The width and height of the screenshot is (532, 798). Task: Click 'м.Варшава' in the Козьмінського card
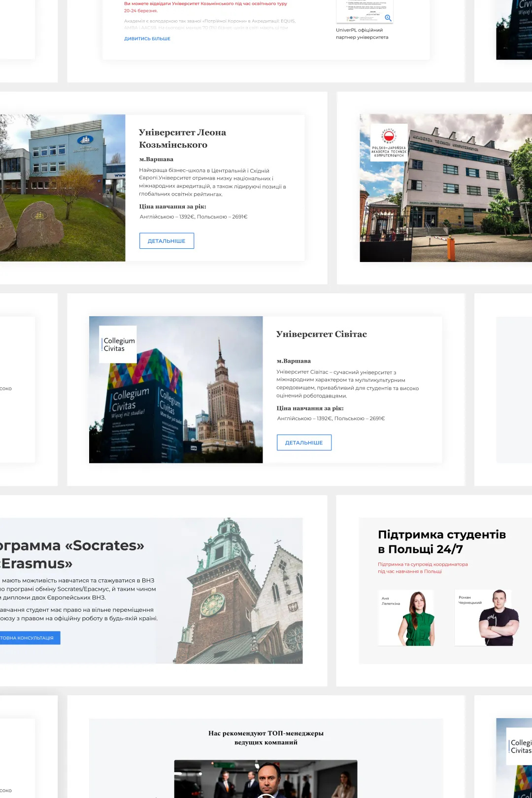156,159
